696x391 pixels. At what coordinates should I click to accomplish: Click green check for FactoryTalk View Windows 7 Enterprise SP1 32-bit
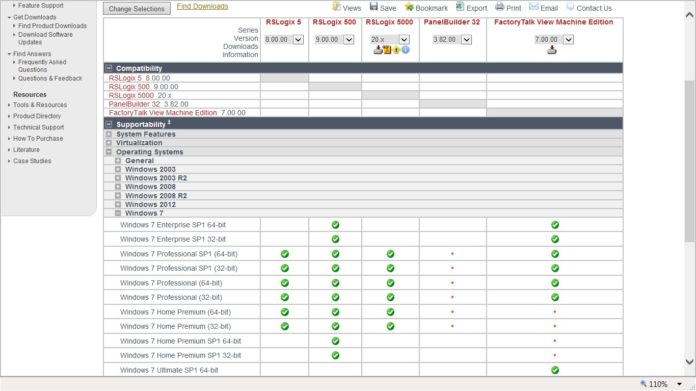[555, 239]
